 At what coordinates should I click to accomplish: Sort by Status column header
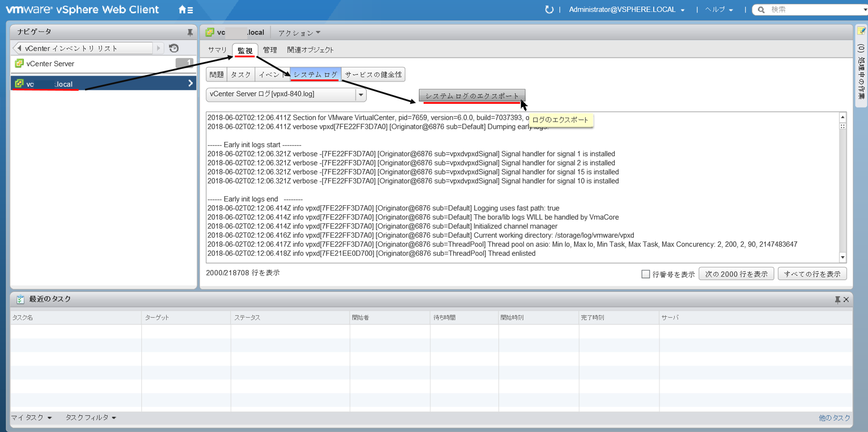(290, 318)
